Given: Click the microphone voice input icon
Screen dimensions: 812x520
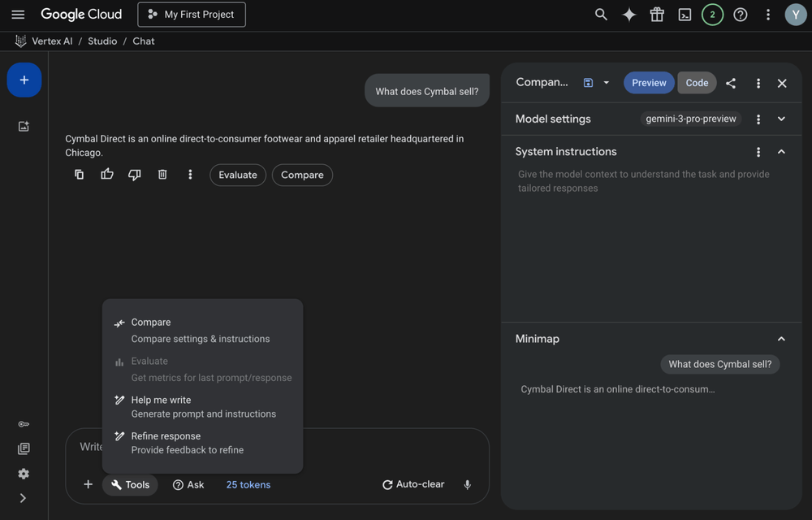Looking at the screenshot, I should [467, 485].
